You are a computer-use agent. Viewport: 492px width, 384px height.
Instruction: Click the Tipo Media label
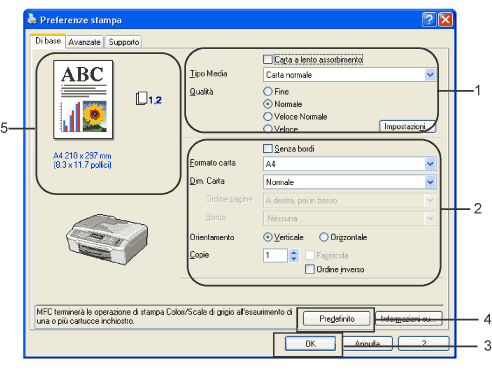tap(208, 74)
